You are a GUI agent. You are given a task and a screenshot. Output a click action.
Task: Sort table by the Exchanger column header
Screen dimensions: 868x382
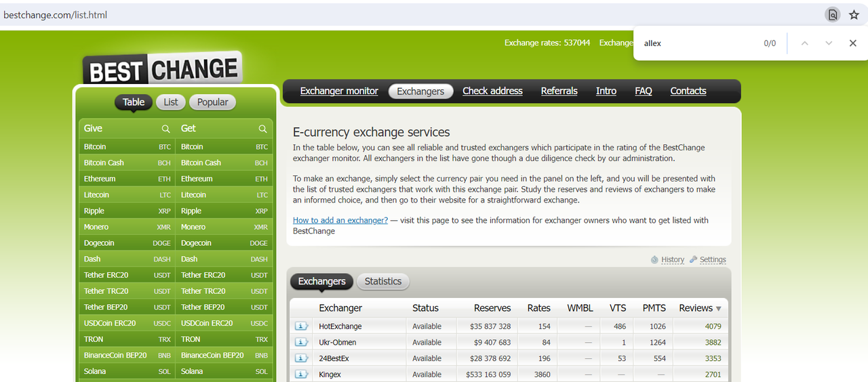coord(340,308)
